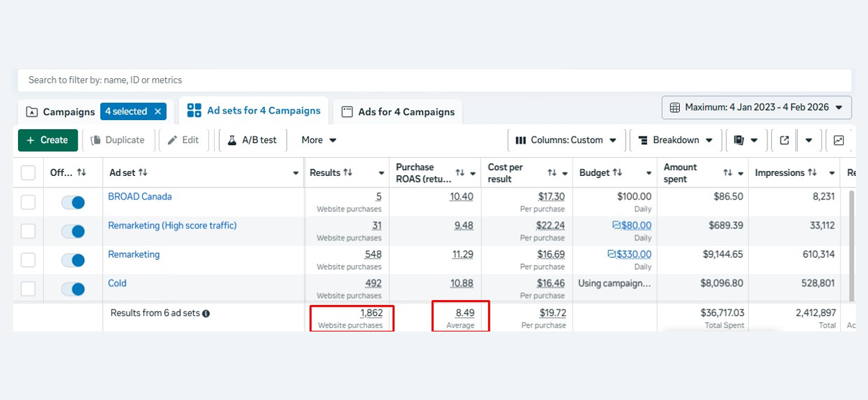868x400 pixels.
Task: Click the Remarketing budget schedule icon
Action: [612, 254]
